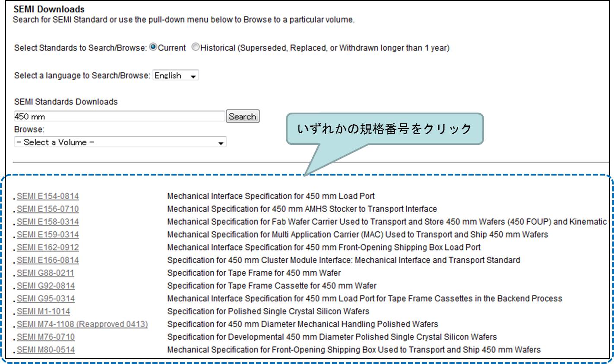Click the title 'Front-Opening Shipping Box Load Port' specification
The height and width of the screenshot is (364, 614).
click(324, 248)
